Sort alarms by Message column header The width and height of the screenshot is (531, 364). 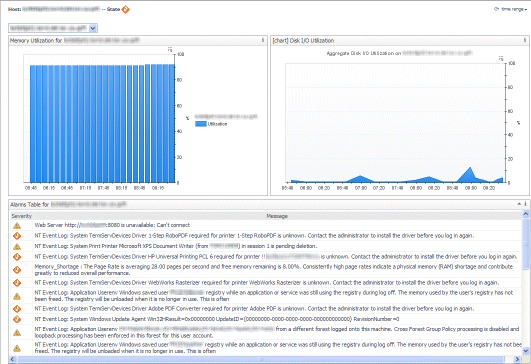(x=277, y=216)
